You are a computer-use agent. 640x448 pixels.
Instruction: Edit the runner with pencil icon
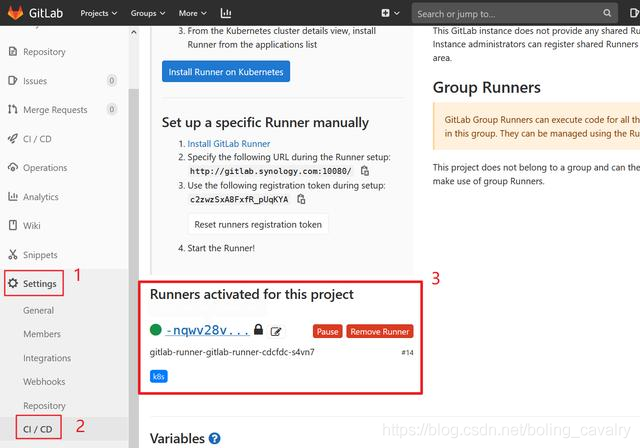pos(276,331)
